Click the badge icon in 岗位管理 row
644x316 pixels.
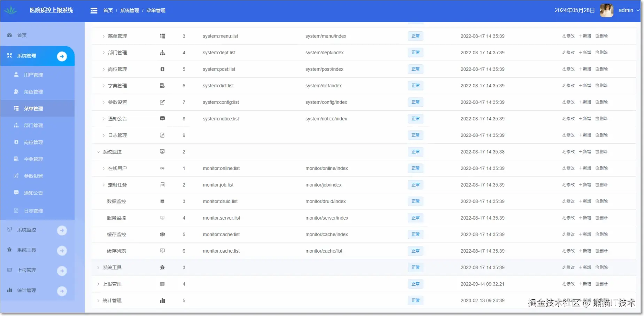(162, 69)
